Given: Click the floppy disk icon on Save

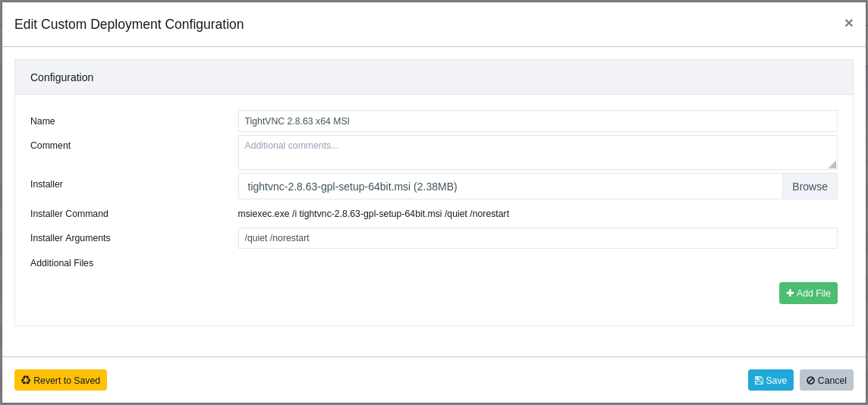Looking at the screenshot, I should click(759, 381).
